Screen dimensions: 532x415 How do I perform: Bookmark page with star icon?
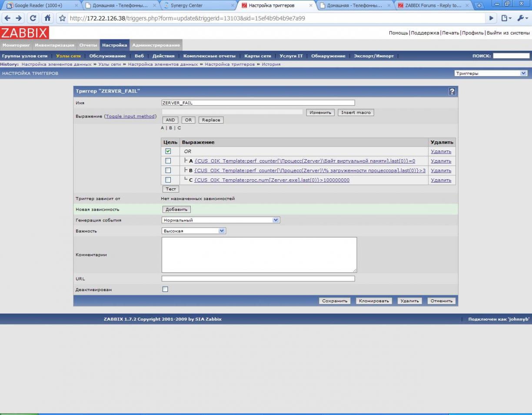(63, 18)
